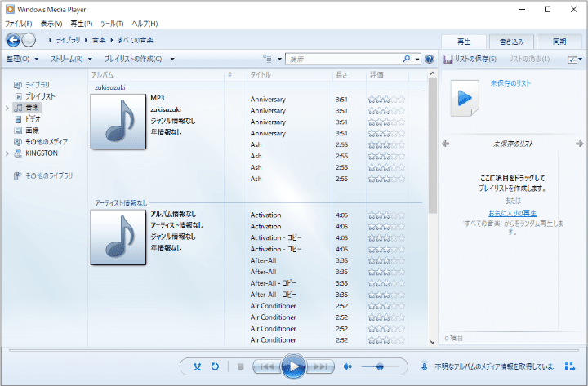Open the ツール(T) menu
Viewport: 588px width, 386px height.
pos(112,24)
